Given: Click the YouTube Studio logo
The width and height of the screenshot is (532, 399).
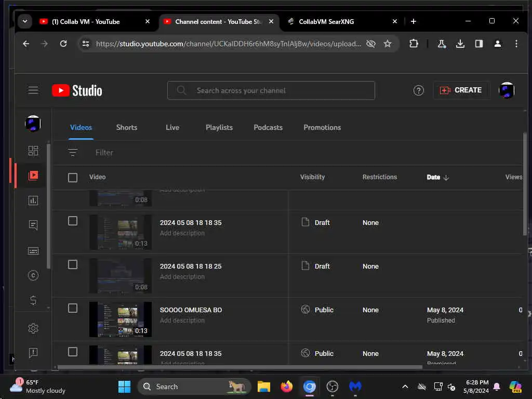Looking at the screenshot, I should [x=77, y=90].
